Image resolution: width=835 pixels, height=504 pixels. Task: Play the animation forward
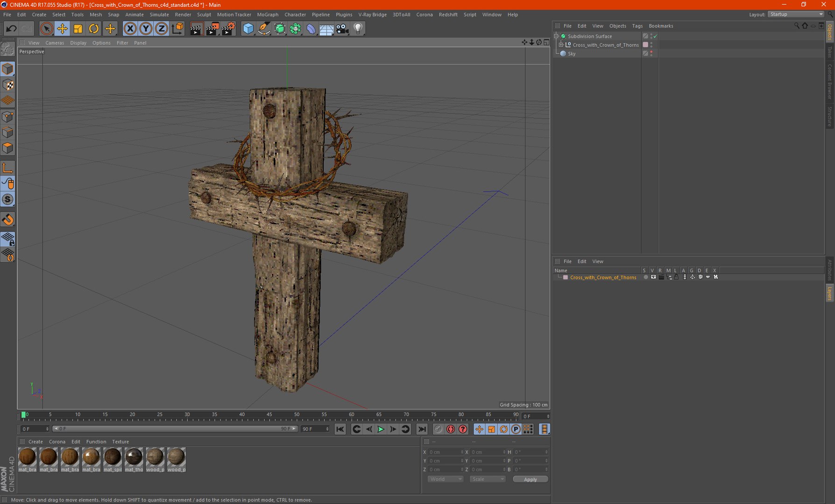[x=381, y=429]
